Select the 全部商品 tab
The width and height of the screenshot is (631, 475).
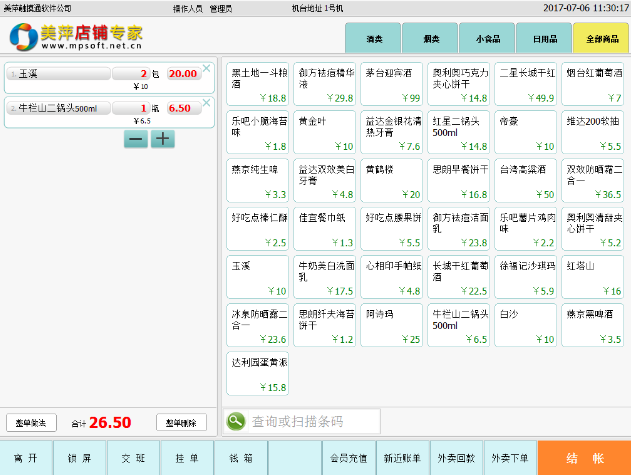pos(601,38)
